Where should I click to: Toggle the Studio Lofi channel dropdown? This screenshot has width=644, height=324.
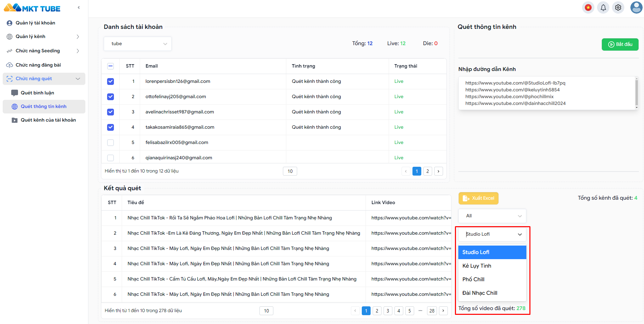(x=492, y=234)
